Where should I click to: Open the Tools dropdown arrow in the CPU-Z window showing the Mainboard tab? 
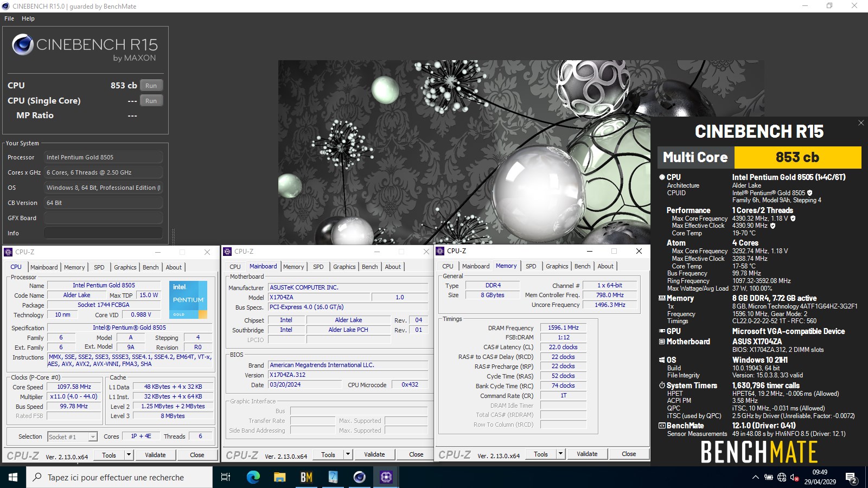click(x=348, y=454)
